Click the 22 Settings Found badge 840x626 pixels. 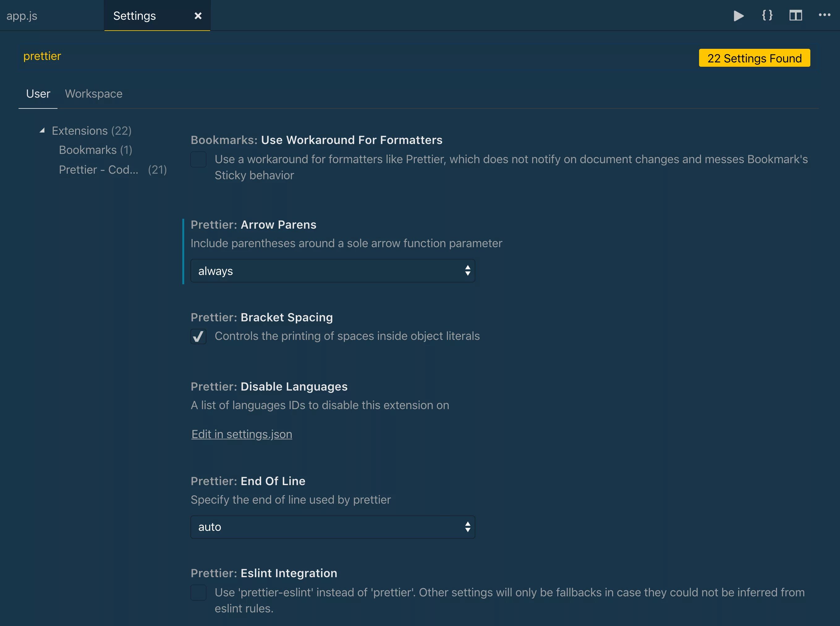754,58
